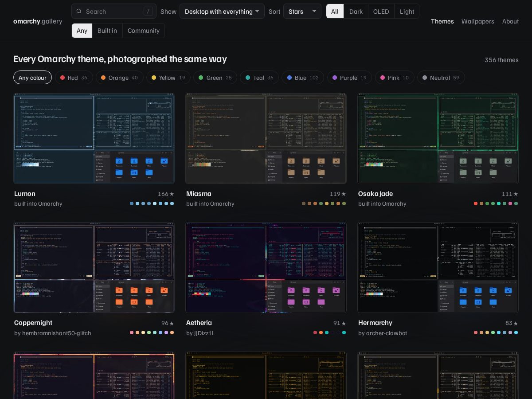Open the Osaka Jade theme screenshot

point(438,138)
